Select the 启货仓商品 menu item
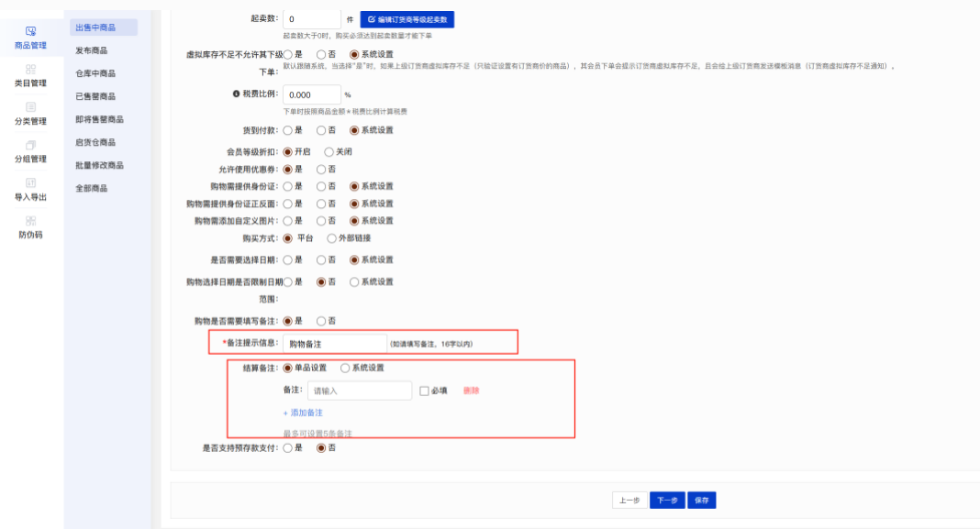The height and width of the screenshot is (529, 980). (95, 142)
